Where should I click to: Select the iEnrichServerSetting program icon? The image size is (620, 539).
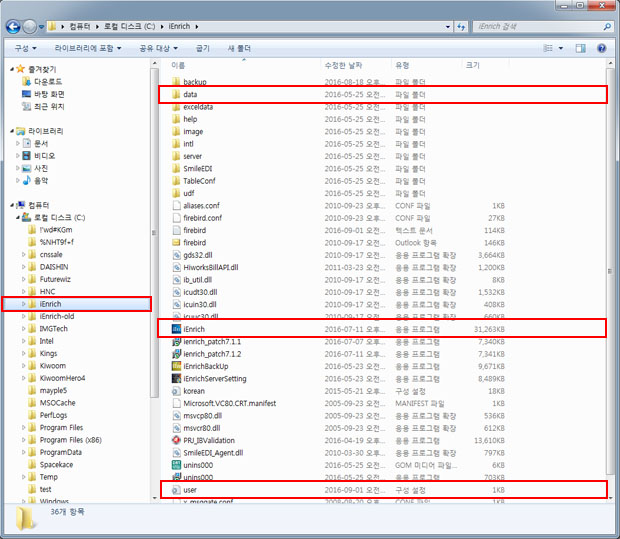tap(176, 378)
